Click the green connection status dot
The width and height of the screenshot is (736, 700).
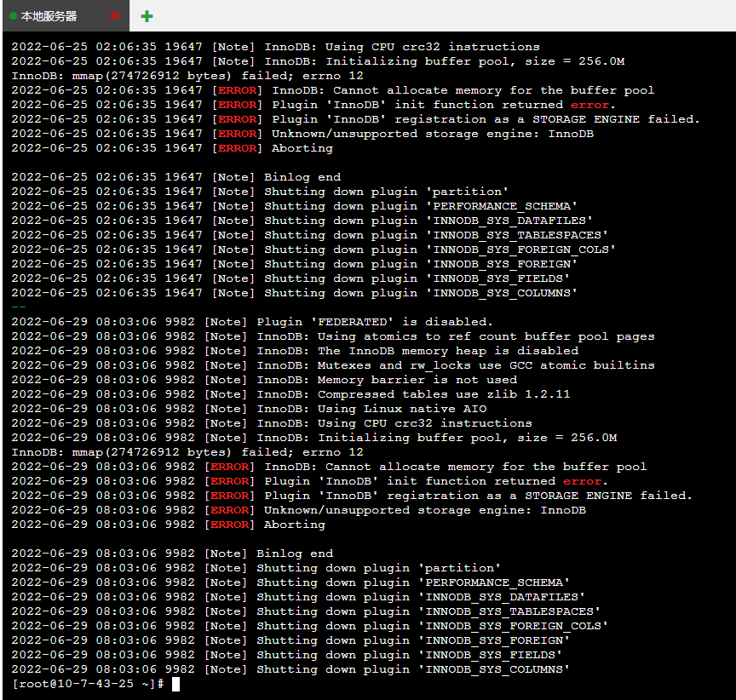(14, 16)
